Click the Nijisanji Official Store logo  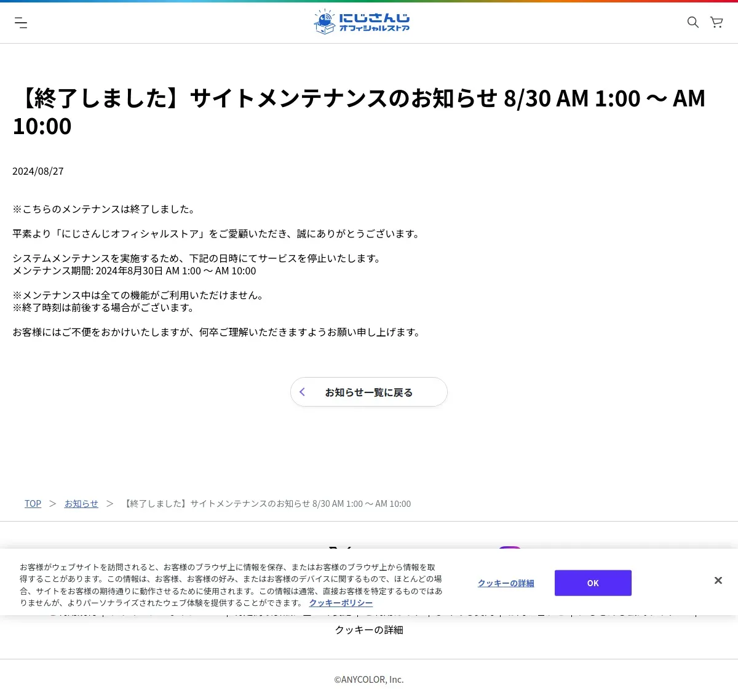(362, 22)
